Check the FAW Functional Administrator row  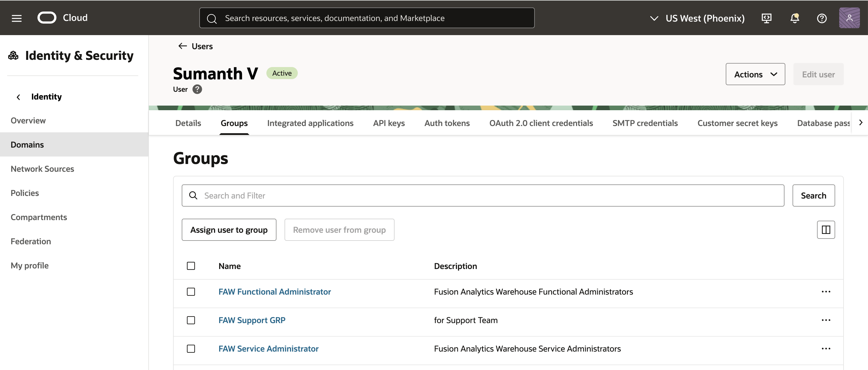(191, 291)
